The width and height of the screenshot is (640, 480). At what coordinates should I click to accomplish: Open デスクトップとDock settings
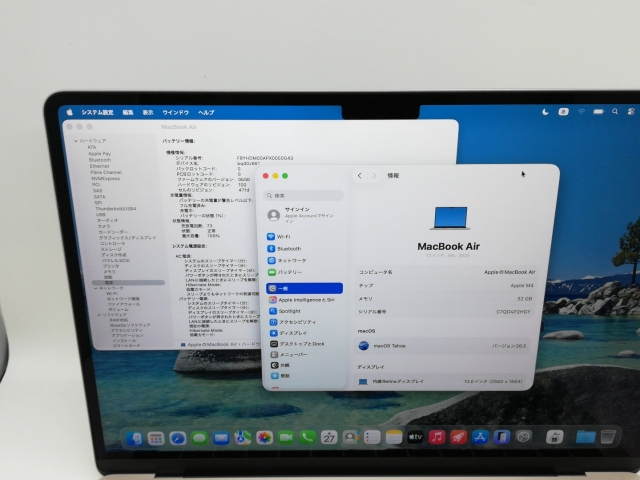pyautogui.click(x=304, y=344)
